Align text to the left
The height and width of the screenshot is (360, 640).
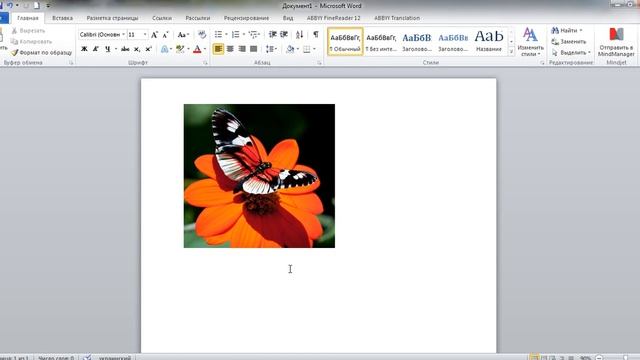(218, 49)
